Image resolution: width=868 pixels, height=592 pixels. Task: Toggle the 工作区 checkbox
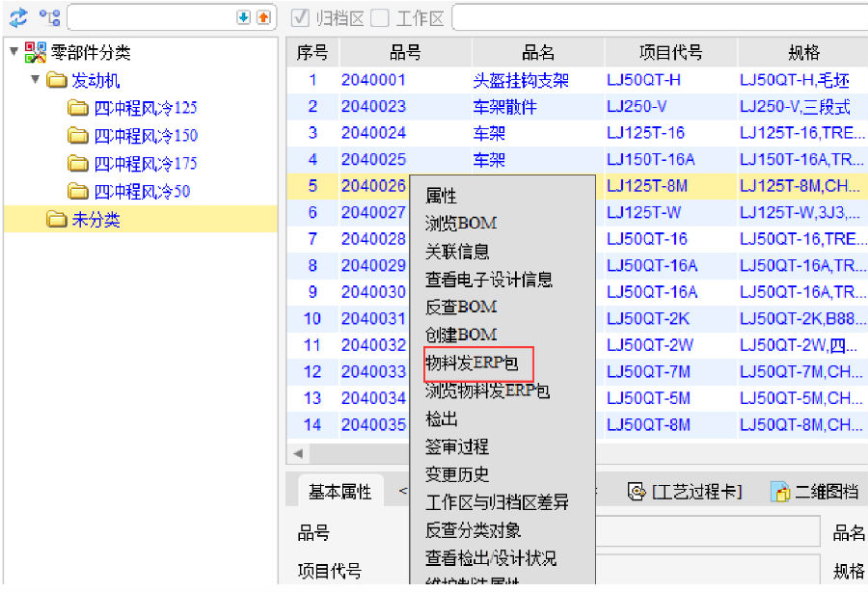(380, 17)
